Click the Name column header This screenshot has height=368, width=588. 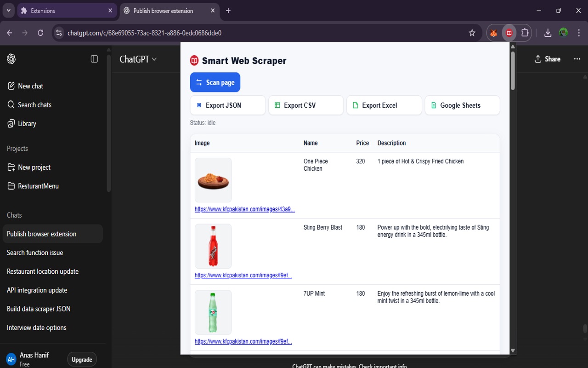[311, 143]
